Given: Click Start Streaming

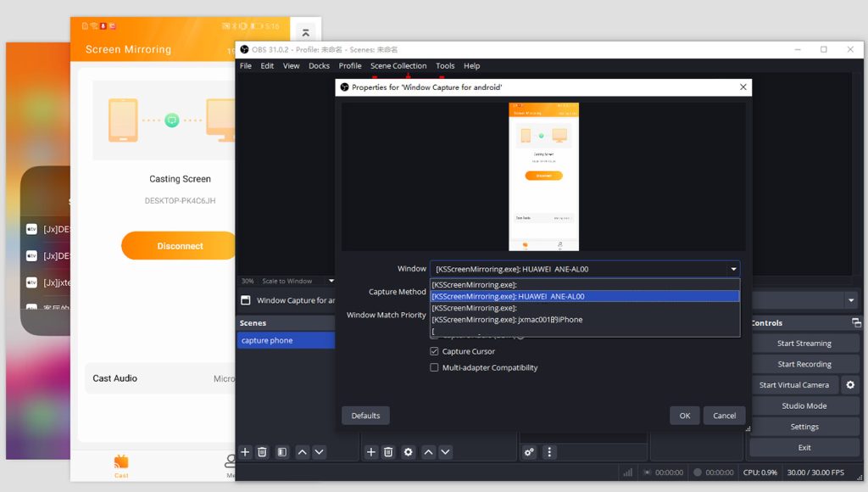Looking at the screenshot, I should tap(804, 343).
